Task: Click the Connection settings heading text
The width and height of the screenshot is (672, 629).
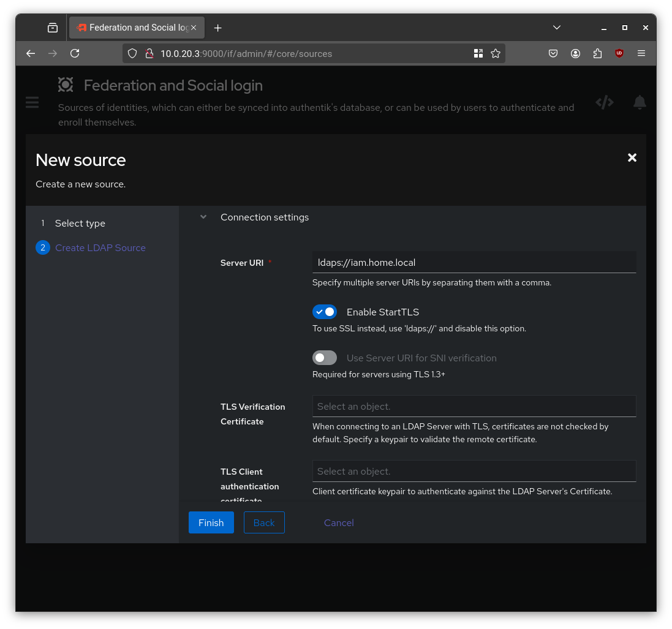Action: (x=265, y=217)
